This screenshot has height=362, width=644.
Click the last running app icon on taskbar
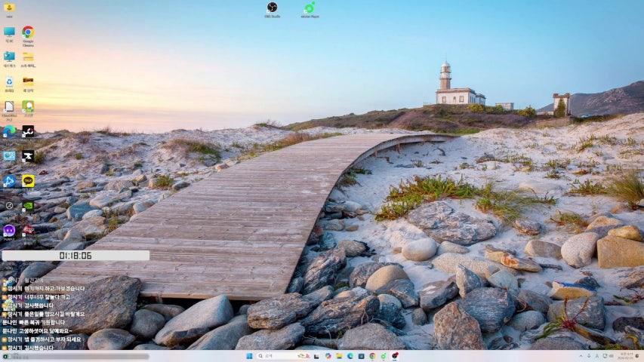click(x=395, y=356)
